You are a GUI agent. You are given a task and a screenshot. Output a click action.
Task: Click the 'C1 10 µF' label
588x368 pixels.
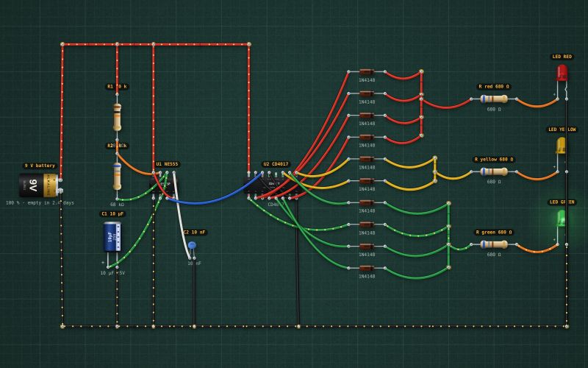coord(112,214)
